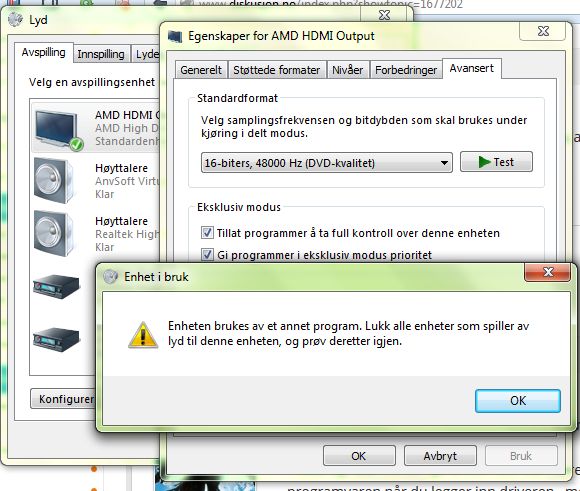
Task: Click OK in the Enhet i bruk dialog
Action: [517, 401]
